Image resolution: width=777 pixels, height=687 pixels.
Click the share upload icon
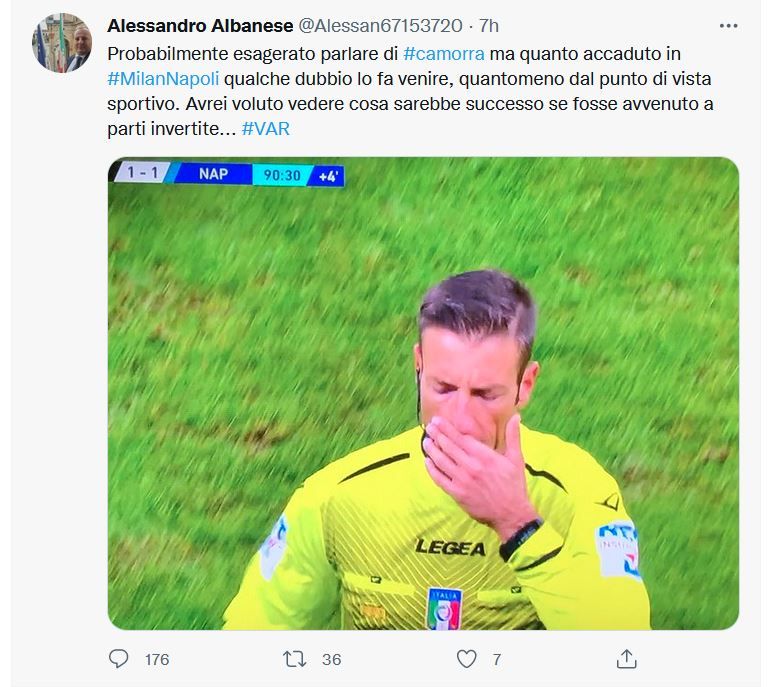click(626, 659)
